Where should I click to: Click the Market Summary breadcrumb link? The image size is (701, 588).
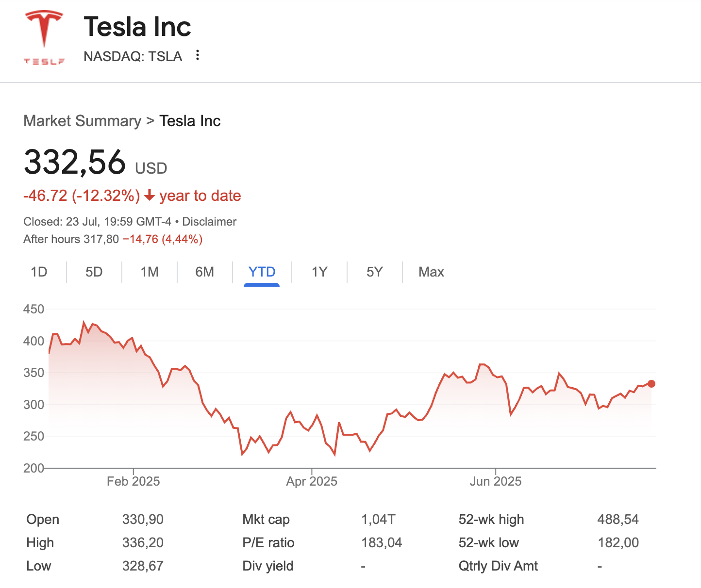[x=82, y=121]
